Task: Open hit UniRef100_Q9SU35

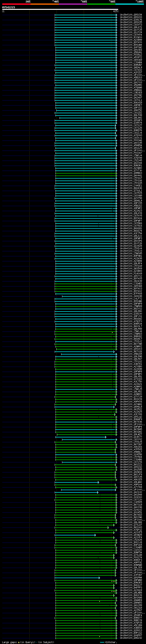Action: (131, 22)
